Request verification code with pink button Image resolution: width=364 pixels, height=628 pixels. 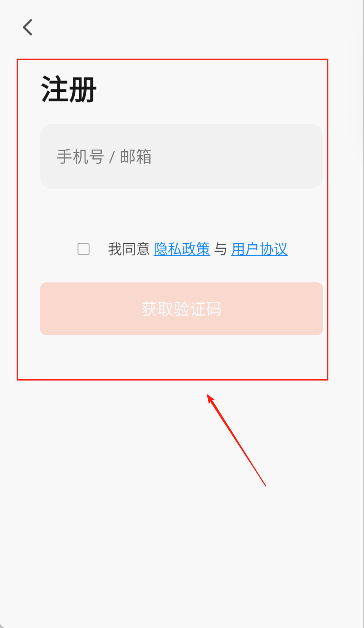click(182, 308)
